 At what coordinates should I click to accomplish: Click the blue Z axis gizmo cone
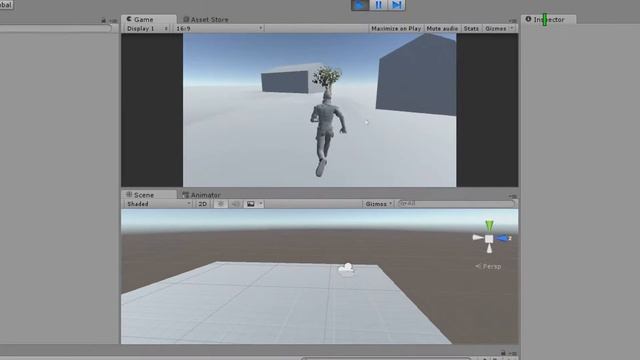(x=502, y=238)
